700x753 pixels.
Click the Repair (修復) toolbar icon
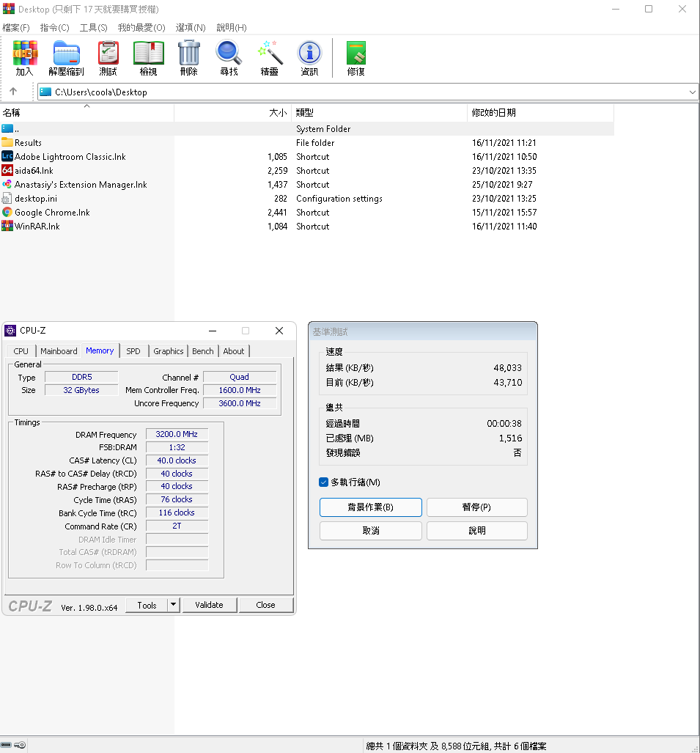(x=355, y=53)
